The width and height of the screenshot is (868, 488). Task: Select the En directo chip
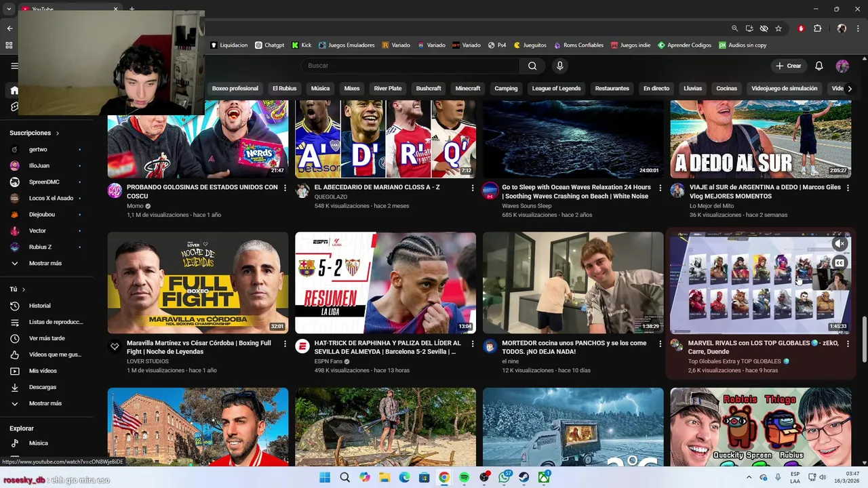(x=656, y=89)
